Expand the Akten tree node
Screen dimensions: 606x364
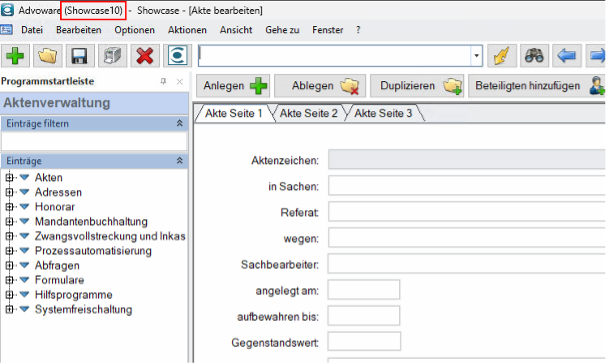(x=9, y=177)
